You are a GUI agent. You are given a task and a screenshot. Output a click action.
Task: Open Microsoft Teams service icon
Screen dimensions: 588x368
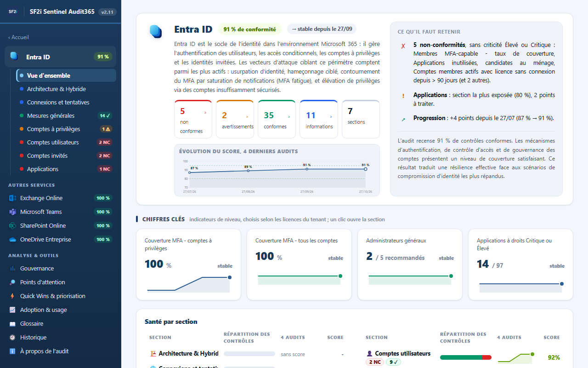coord(12,212)
